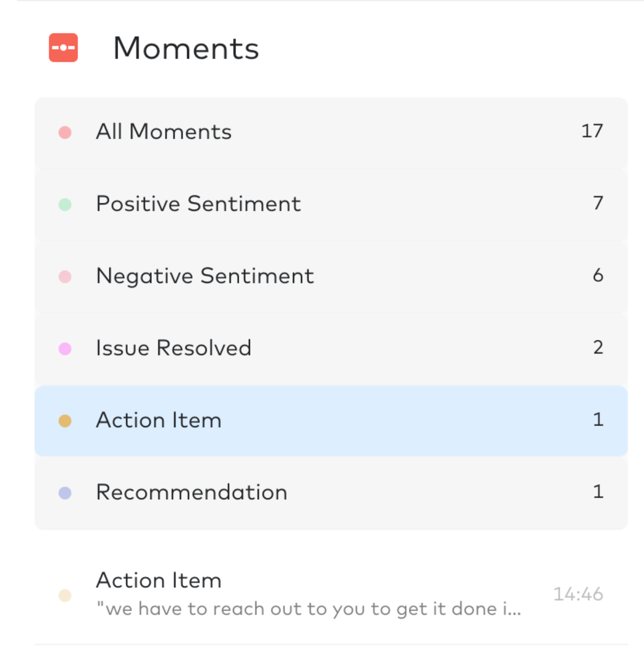Viewport: 644px width, 647px height.
Task: Click the pink Negative Sentiment dot
Action: coord(65,276)
